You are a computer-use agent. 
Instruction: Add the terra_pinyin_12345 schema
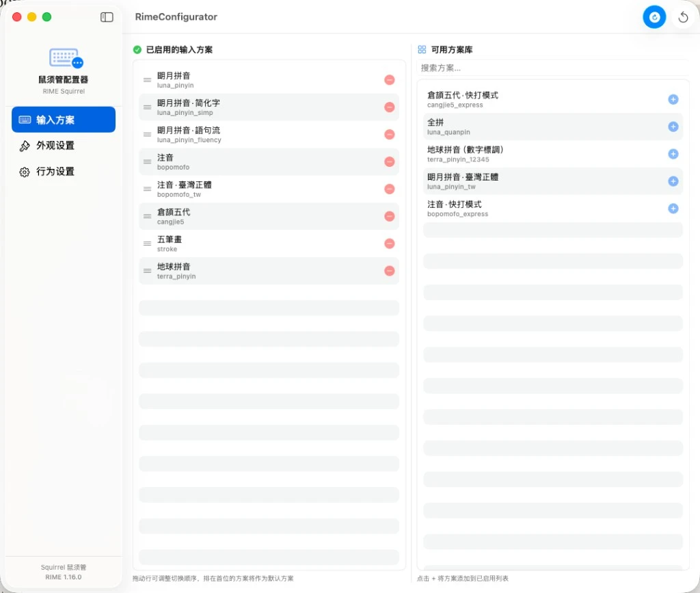pos(673,154)
